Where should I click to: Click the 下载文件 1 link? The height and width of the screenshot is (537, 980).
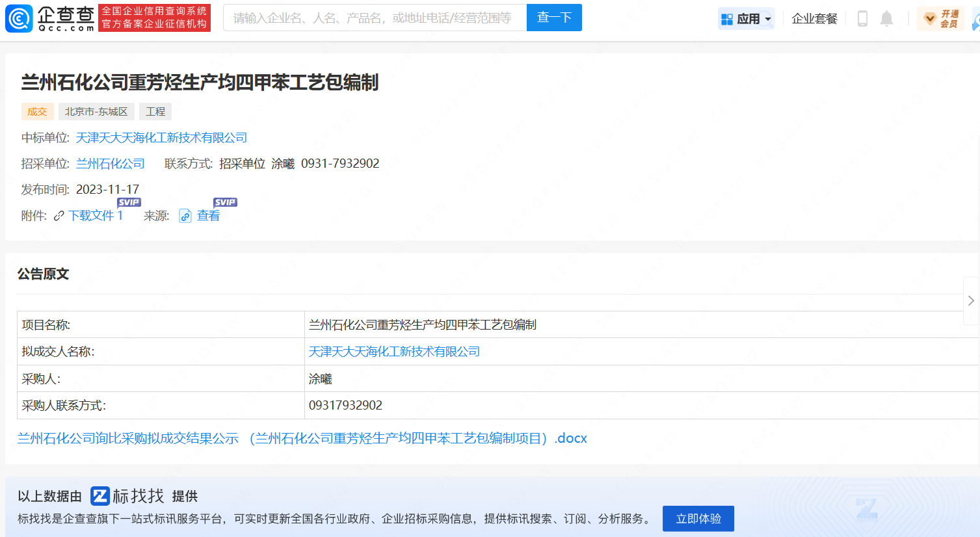(96, 216)
